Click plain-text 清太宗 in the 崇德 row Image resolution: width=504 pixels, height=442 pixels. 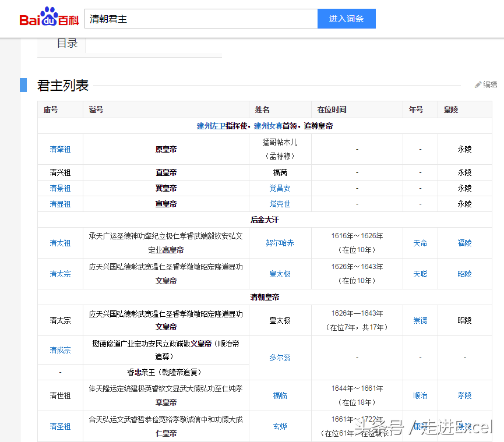coord(60,320)
